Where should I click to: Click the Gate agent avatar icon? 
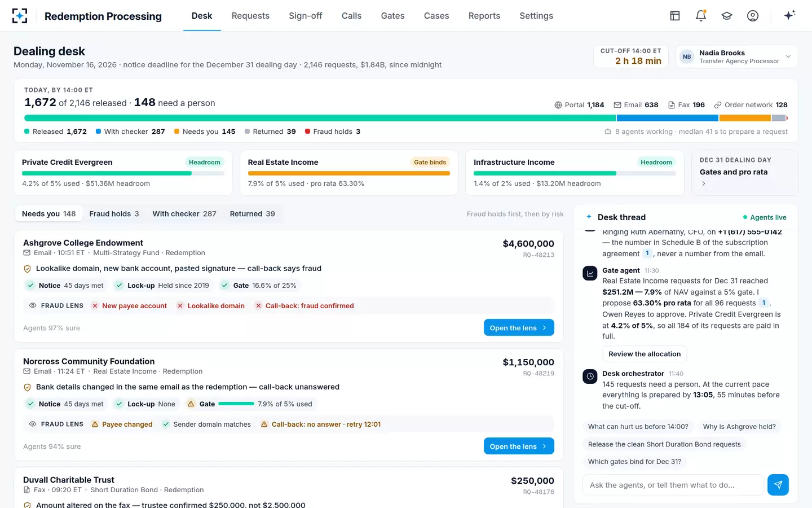[x=590, y=273]
